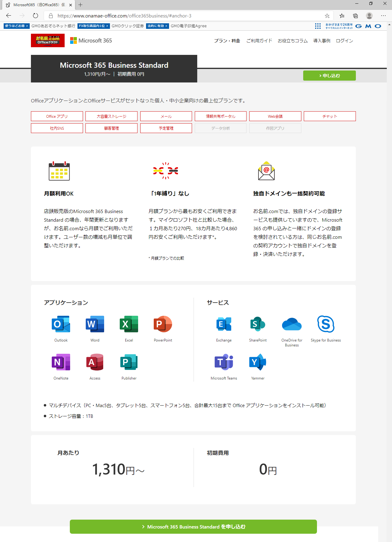Click the 社内SNS feature tag

(x=57, y=128)
